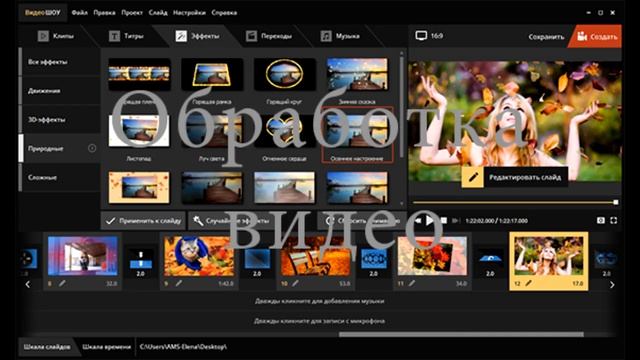Screen dimensions: 640x360
Task: Stop the preview playback
Action: click(443, 220)
